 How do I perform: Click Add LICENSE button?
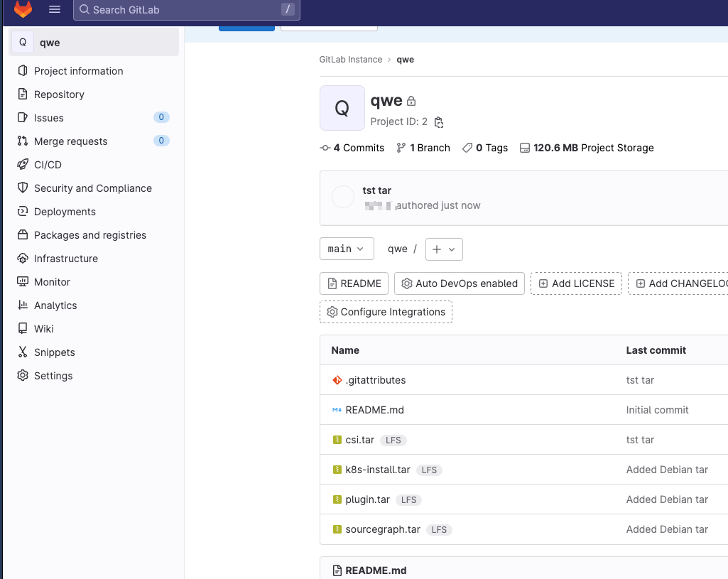576,283
